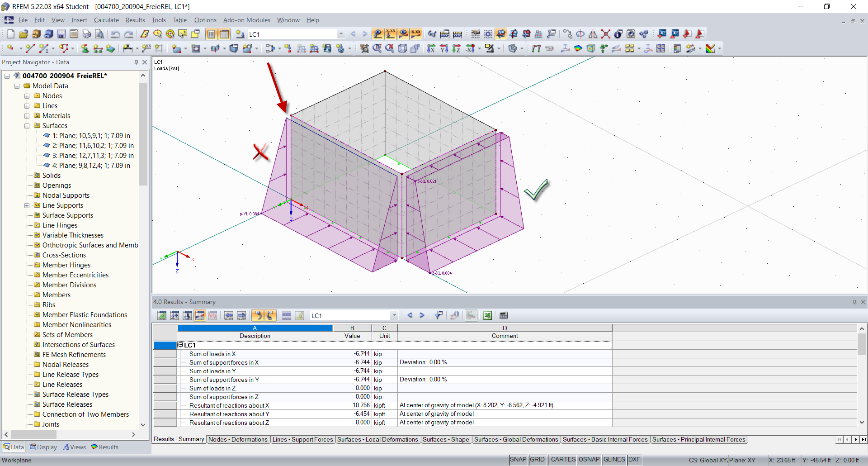The height and width of the screenshot is (466, 868).
Task: Toggle show loads button
Action: tap(378, 34)
